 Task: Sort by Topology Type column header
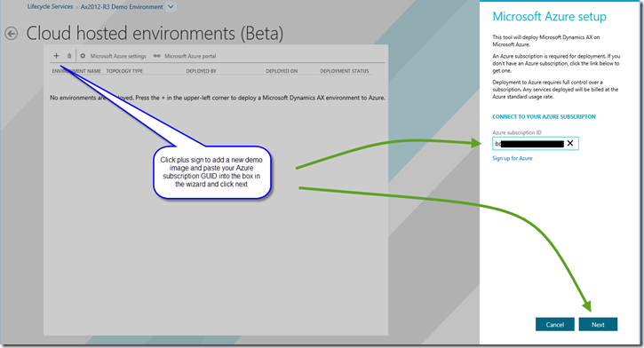[x=124, y=71]
